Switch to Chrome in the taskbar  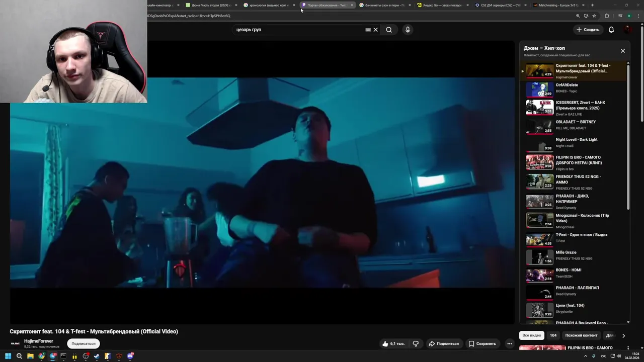[41, 356]
